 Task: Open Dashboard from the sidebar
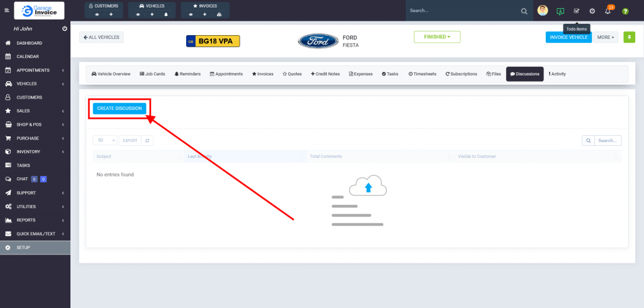[x=35, y=43]
